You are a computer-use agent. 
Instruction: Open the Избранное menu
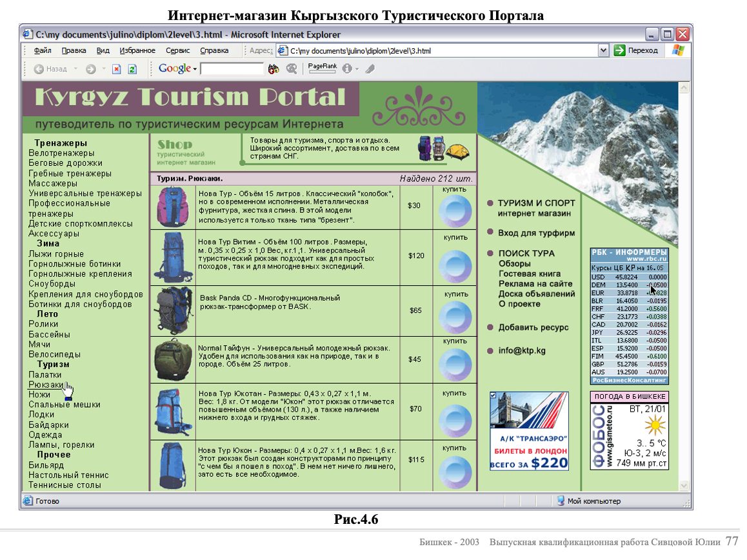click(137, 50)
